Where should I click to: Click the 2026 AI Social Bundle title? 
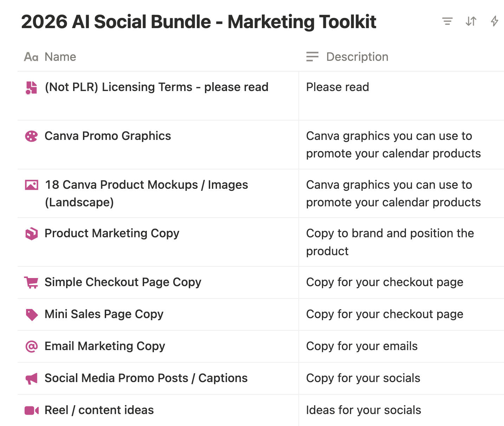pos(199,22)
